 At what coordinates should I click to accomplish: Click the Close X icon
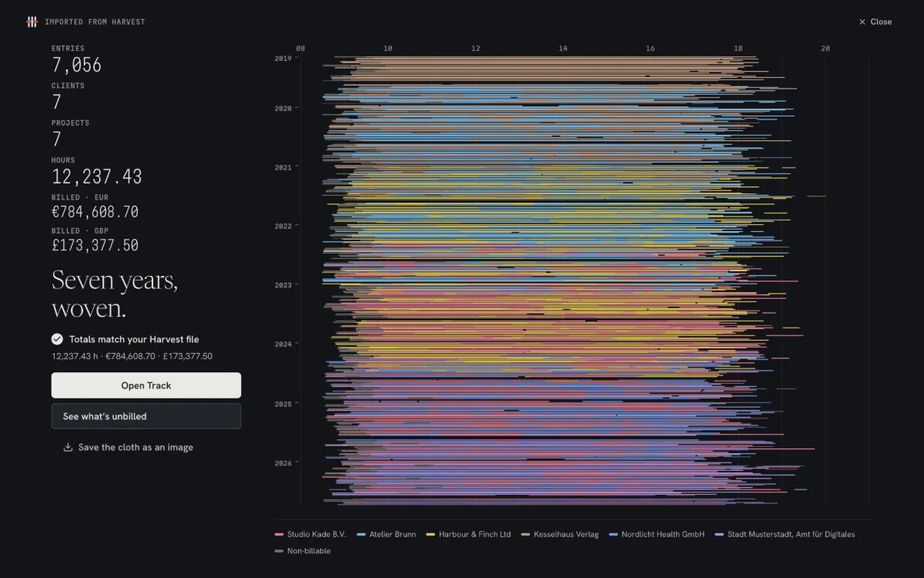[862, 22]
